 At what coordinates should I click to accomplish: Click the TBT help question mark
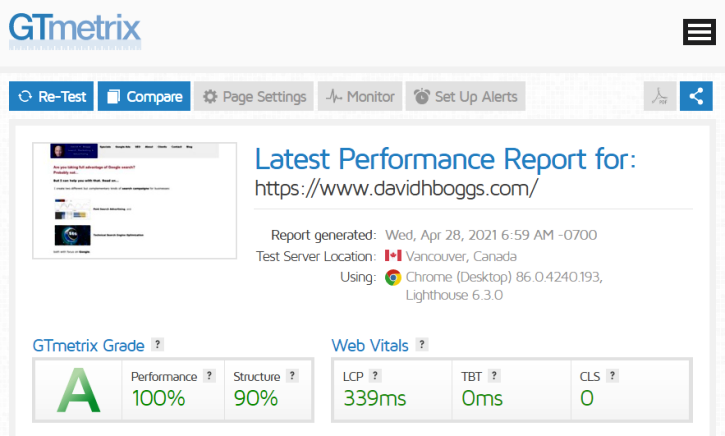(494, 376)
